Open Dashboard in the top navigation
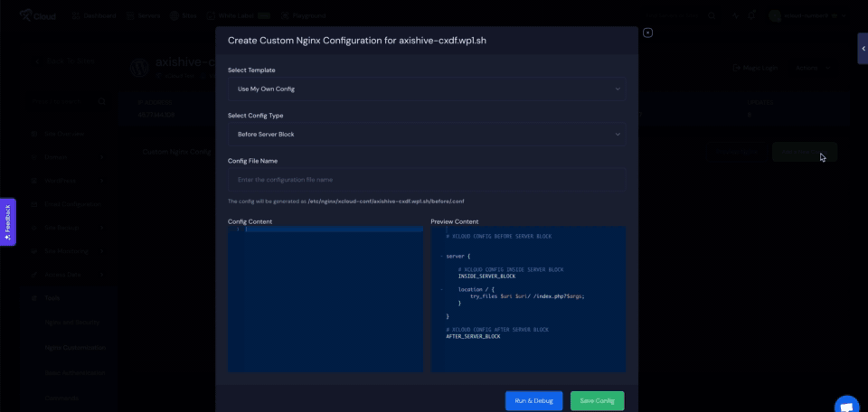 click(x=93, y=16)
